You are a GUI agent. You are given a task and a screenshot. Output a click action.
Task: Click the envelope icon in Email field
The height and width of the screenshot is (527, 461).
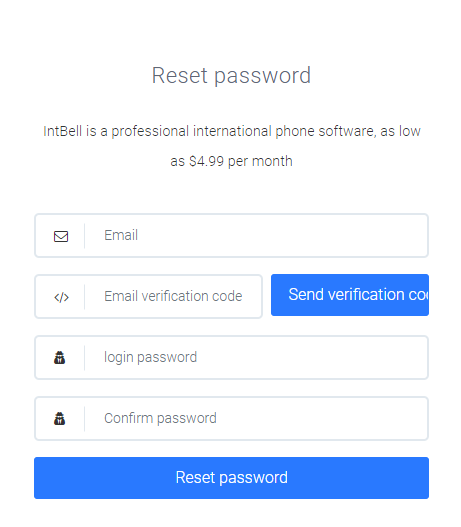(61, 236)
